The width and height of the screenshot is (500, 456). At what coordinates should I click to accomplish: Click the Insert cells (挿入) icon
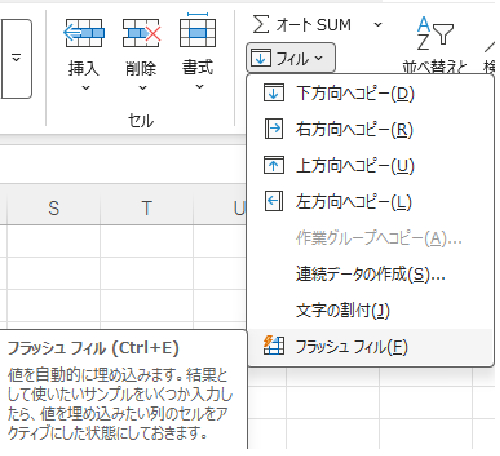coord(84,33)
